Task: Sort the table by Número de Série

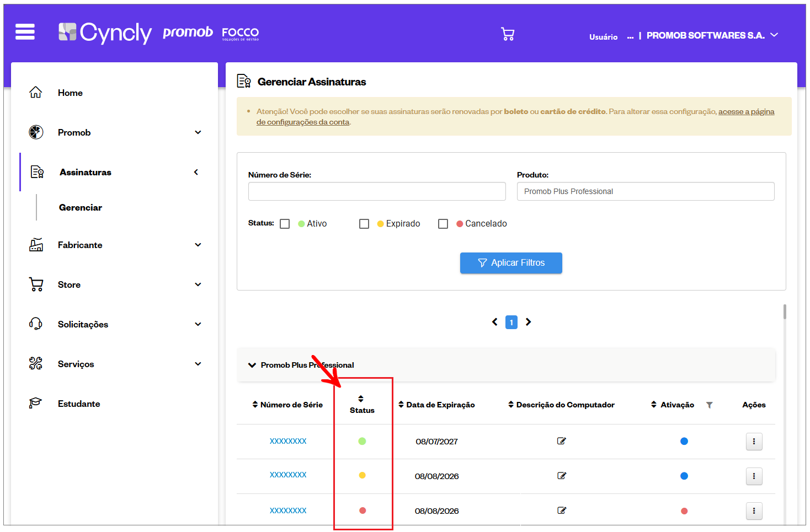Action: (x=255, y=405)
